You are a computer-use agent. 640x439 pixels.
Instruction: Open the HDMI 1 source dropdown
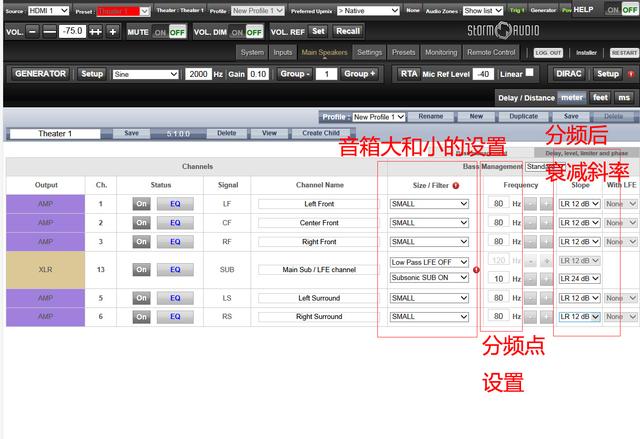coord(48,10)
